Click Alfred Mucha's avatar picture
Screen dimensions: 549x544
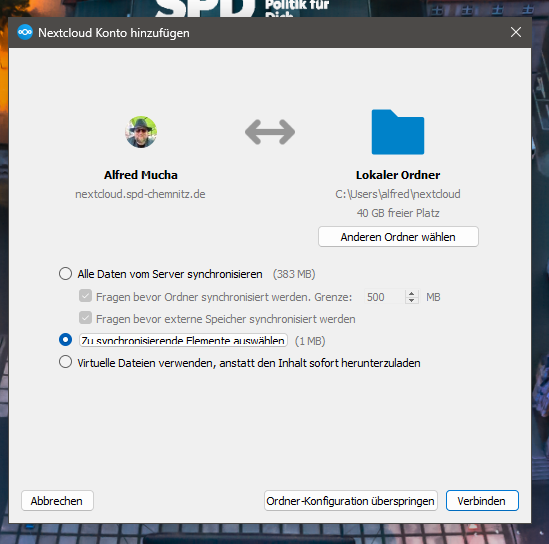[141, 132]
